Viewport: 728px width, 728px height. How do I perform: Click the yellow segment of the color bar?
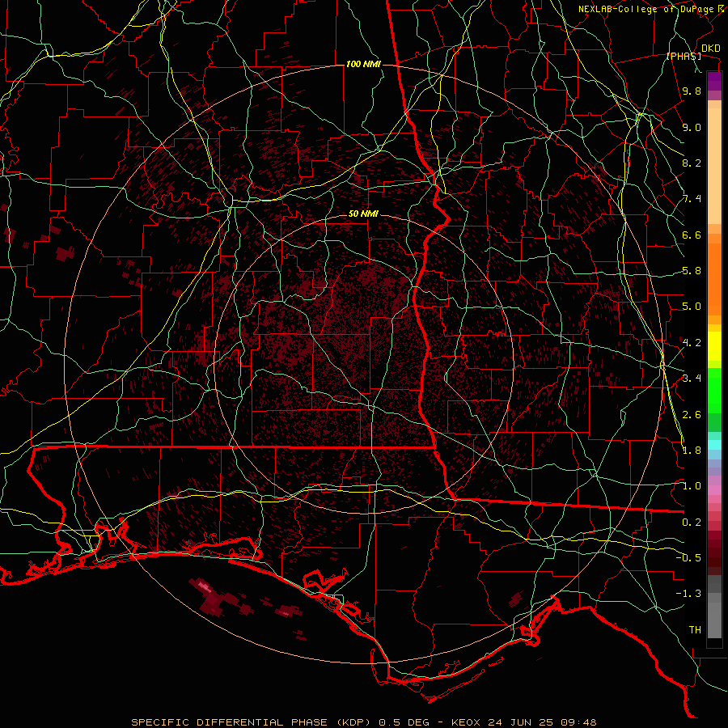coord(714,346)
